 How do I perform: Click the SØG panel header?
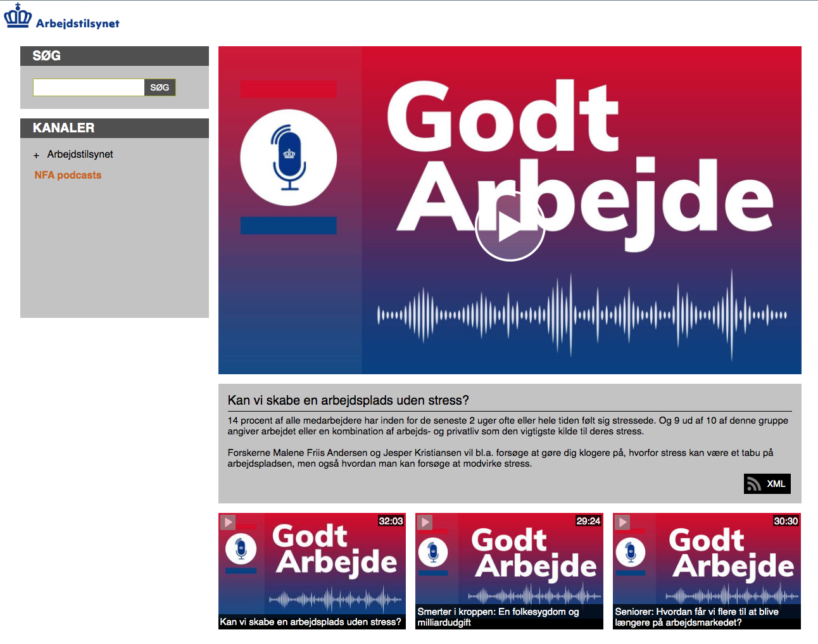[x=115, y=56]
